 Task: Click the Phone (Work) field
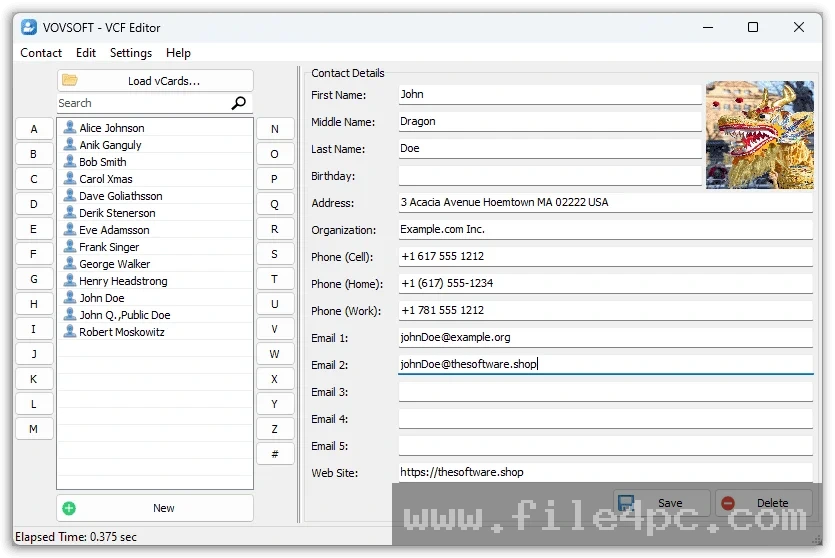click(605, 310)
